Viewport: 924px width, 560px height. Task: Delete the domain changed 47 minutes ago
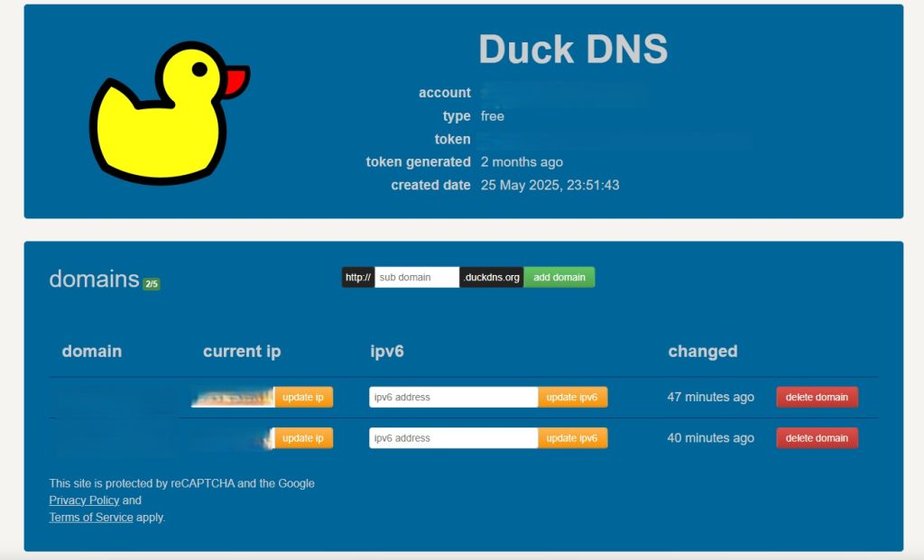(817, 397)
